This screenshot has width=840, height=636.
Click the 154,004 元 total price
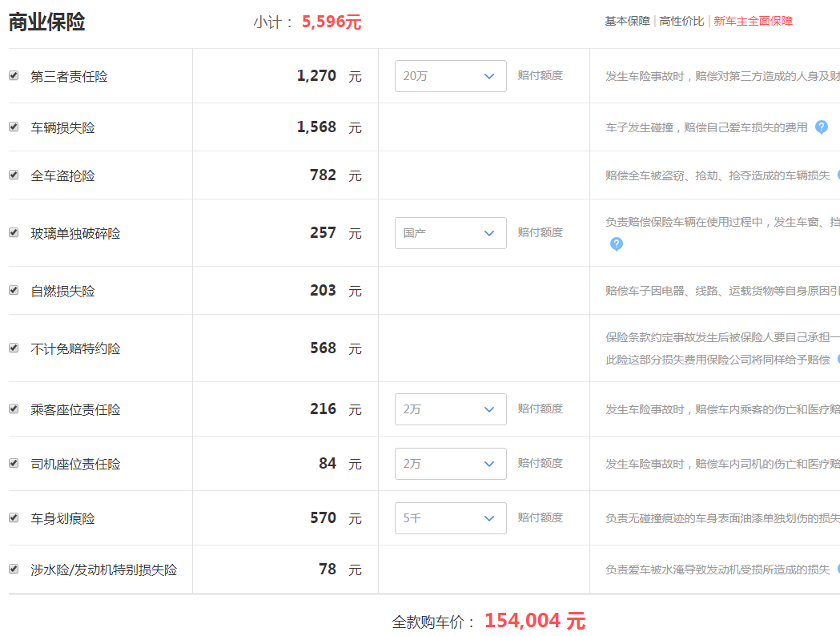coord(535,621)
